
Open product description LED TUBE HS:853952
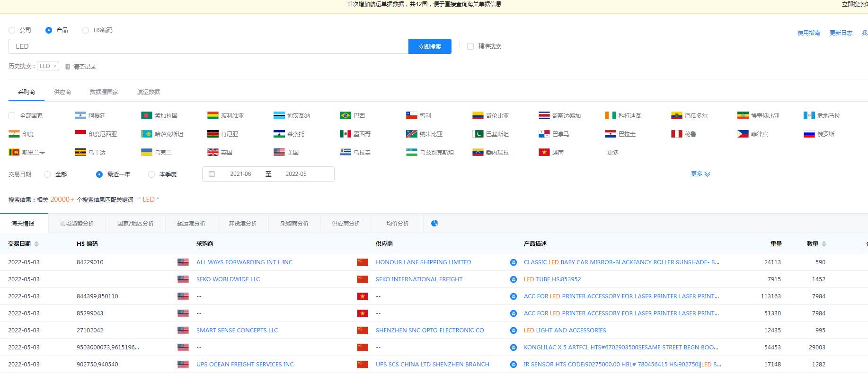point(552,279)
